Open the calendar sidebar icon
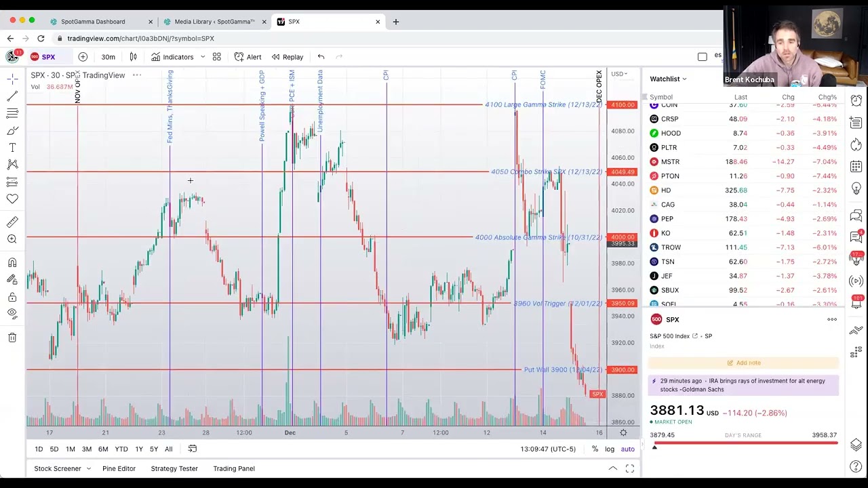This screenshot has width=868, height=488. pos(856,166)
